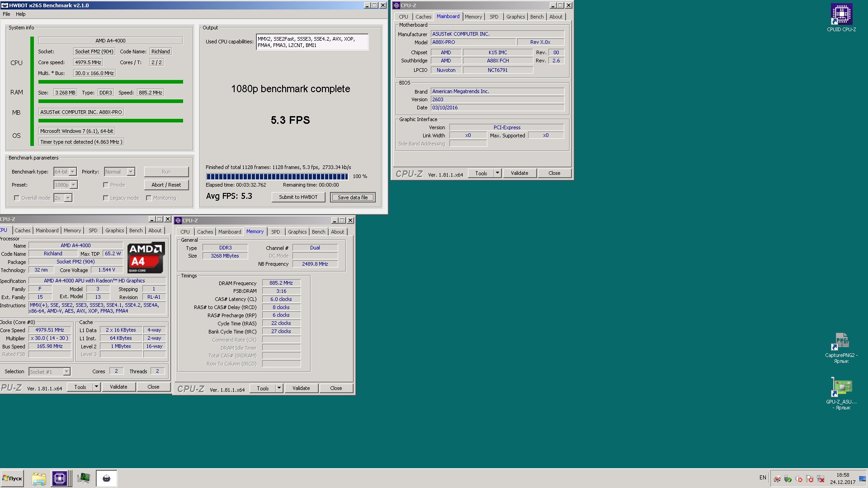This screenshot has height=488, width=868.
Task: Open the CPUID CPU-Z desktop shortcut
Action: (841, 17)
